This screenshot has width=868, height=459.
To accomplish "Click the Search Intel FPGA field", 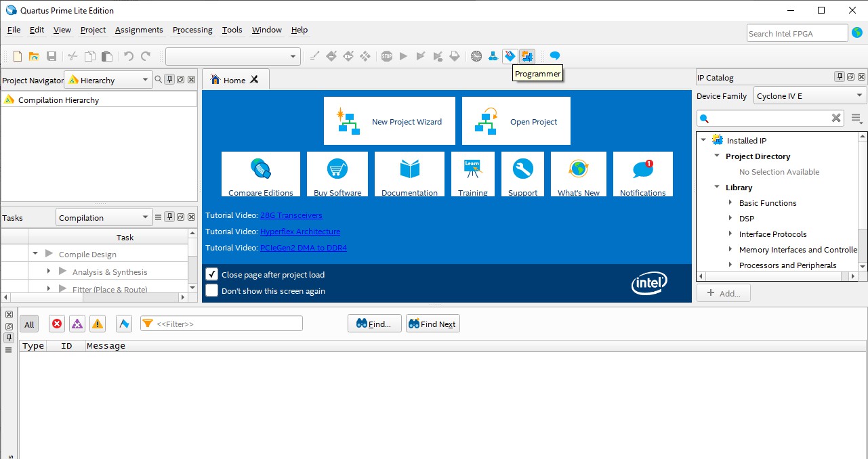I will (798, 33).
